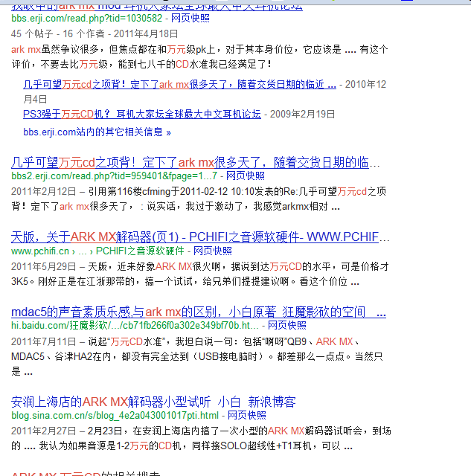Open PCHIFI之音源软硬件 breadcrumb link
Screen dimensions: 471x476
pos(140,251)
